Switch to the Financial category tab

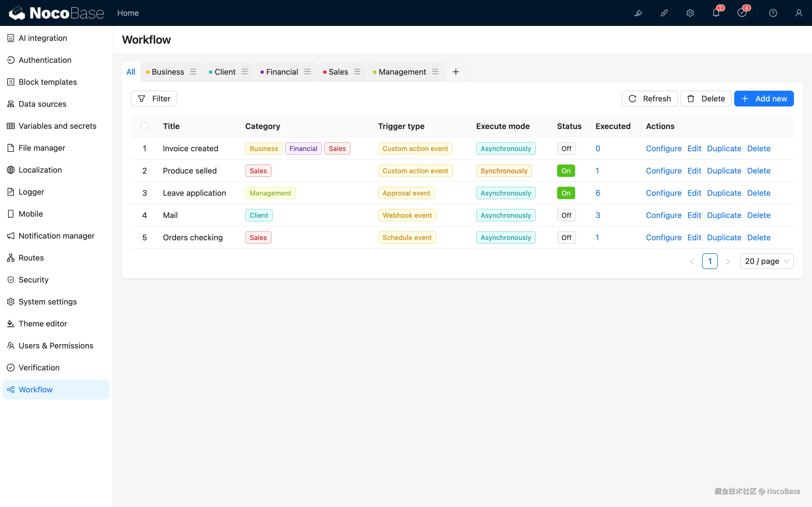pos(281,72)
